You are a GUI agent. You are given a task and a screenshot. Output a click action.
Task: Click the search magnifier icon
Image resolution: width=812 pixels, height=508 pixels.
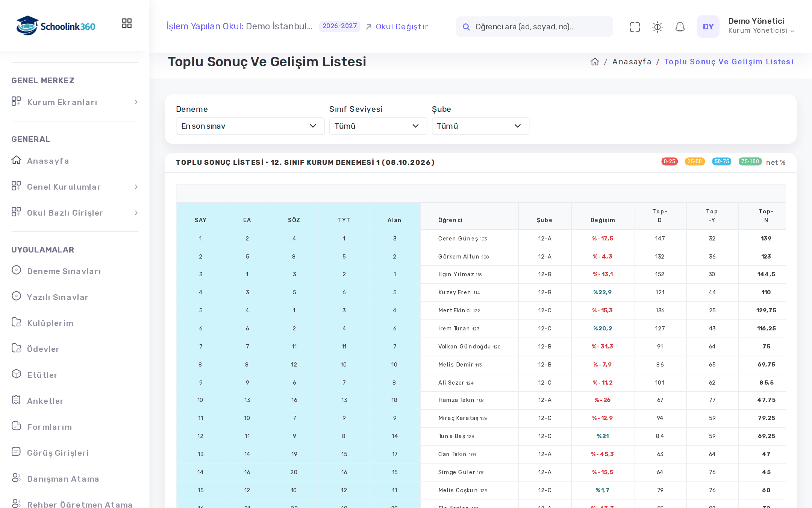tap(466, 27)
